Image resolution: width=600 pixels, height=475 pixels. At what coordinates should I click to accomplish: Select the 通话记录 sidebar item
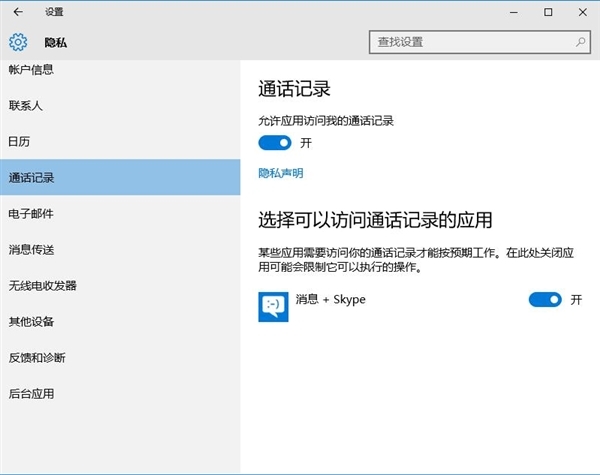(x=31, y=178)
